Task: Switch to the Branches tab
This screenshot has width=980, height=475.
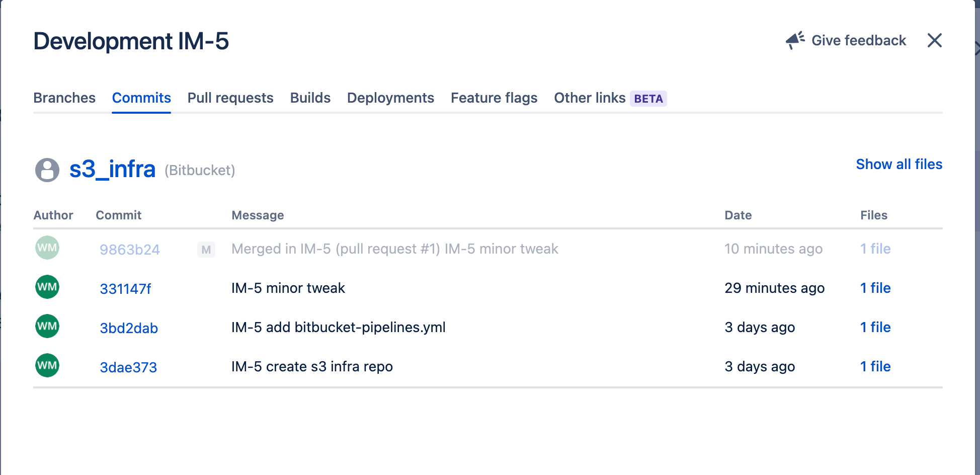Action: (x=64, y=98)
